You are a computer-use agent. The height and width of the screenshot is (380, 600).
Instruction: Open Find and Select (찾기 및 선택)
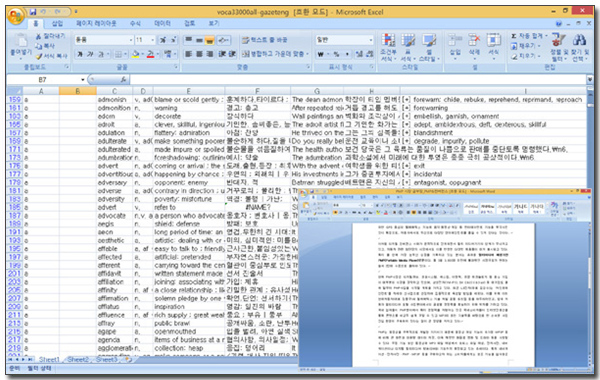click(579, 48)
